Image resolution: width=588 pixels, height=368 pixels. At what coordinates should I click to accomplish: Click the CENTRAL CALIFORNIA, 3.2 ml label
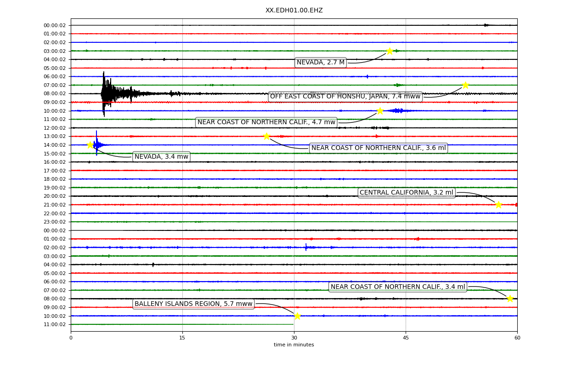coord(407,193)
